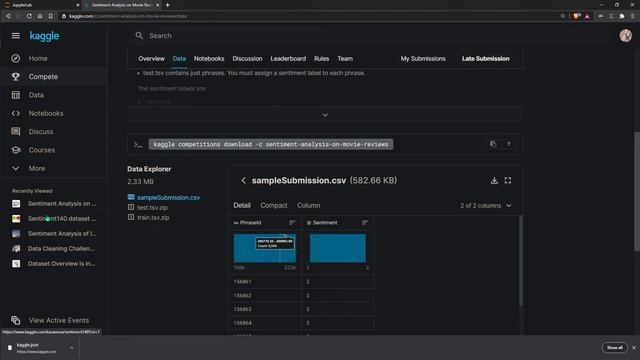Viewport: 640px width, 360px height.
Task: Click the cell containing 156061
Action: point(265,282)
